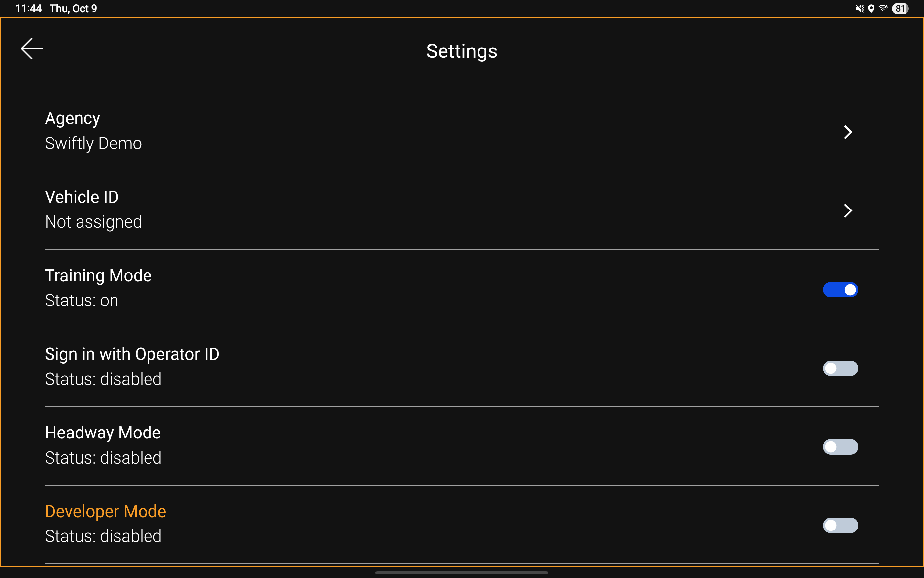The height and width of the screenshot is (578, 924).
Task: Tap the Wi-Fi status icon
Action: (x=883, y=8)
